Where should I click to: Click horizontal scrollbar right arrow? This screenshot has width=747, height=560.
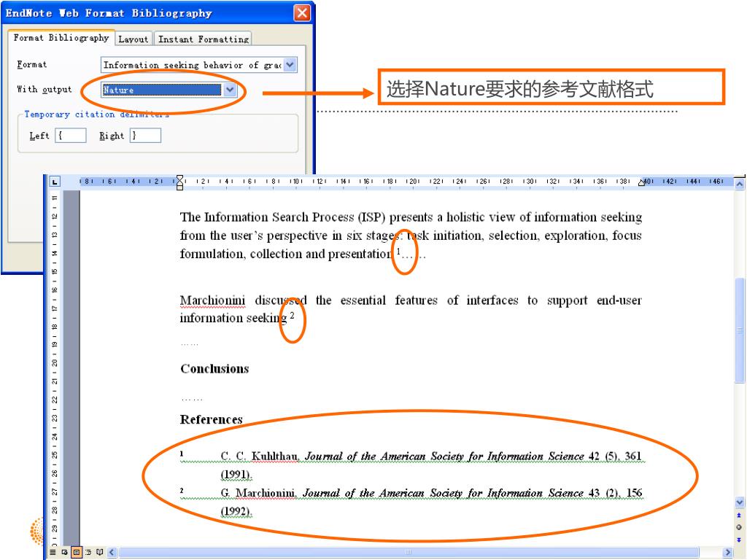[x=727, y=553]
